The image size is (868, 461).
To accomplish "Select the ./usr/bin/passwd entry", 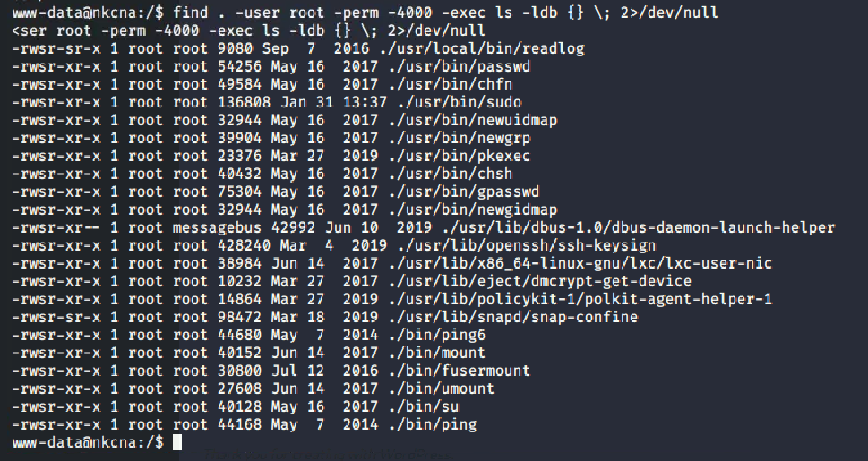I will tap(460, 66).
